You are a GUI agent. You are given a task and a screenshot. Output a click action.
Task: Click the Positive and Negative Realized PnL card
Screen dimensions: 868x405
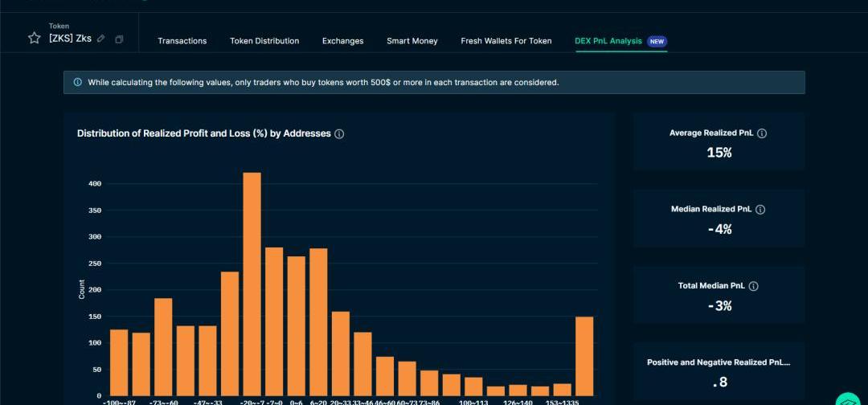point(719,372)
